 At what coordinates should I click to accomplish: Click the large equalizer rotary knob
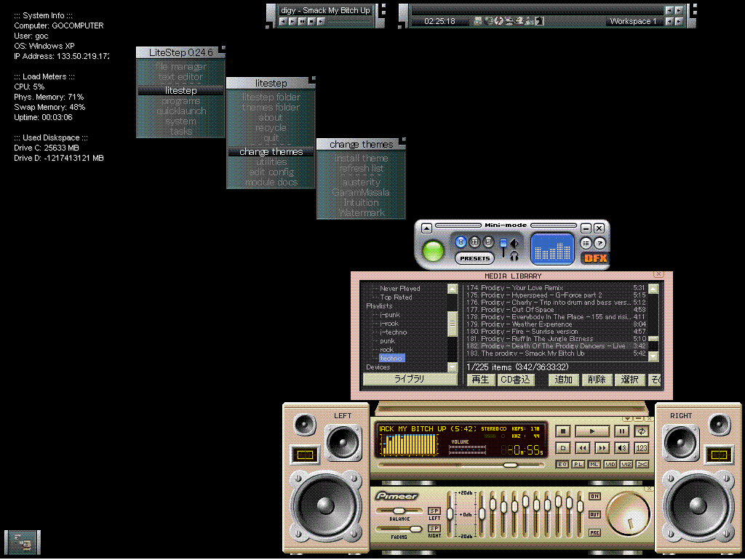coord(628,514)
